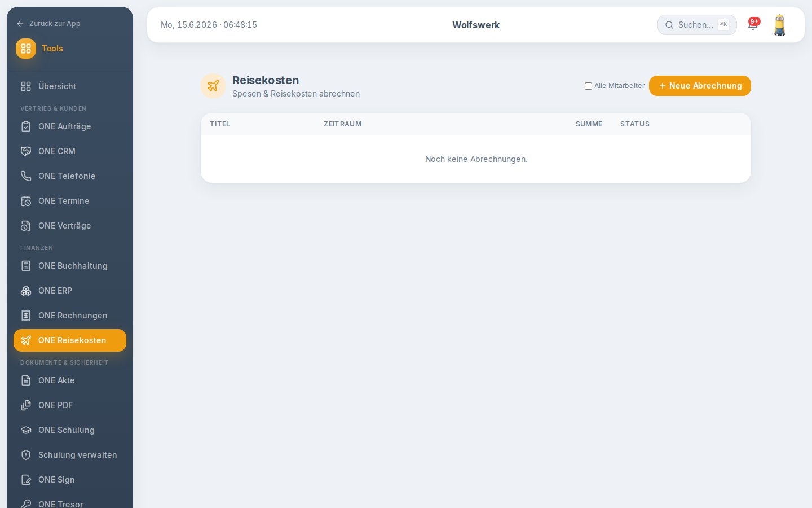Open ONE Telefonie menu item

pos(70,176)
